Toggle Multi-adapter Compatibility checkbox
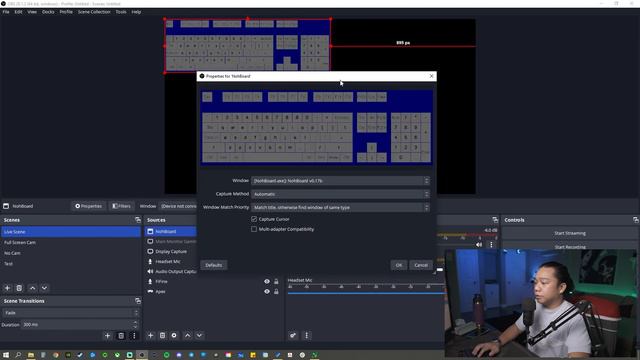This screenshot has width=640, height=360. (x=254, y=229)
